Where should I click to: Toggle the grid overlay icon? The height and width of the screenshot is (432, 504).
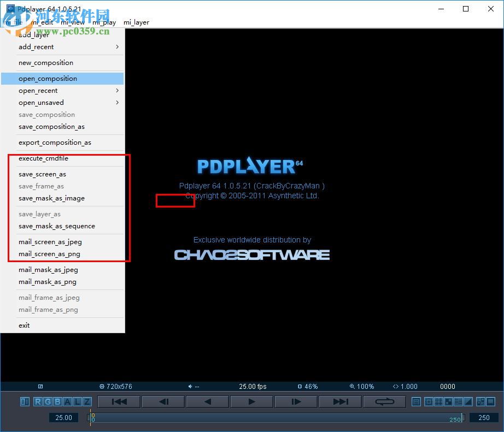(439, 401)
